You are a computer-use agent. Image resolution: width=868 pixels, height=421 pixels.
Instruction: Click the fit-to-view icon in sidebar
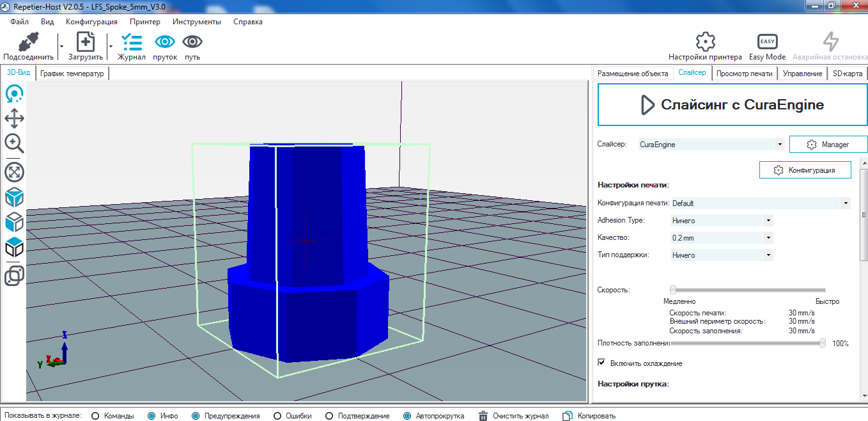tap(14, 171)
